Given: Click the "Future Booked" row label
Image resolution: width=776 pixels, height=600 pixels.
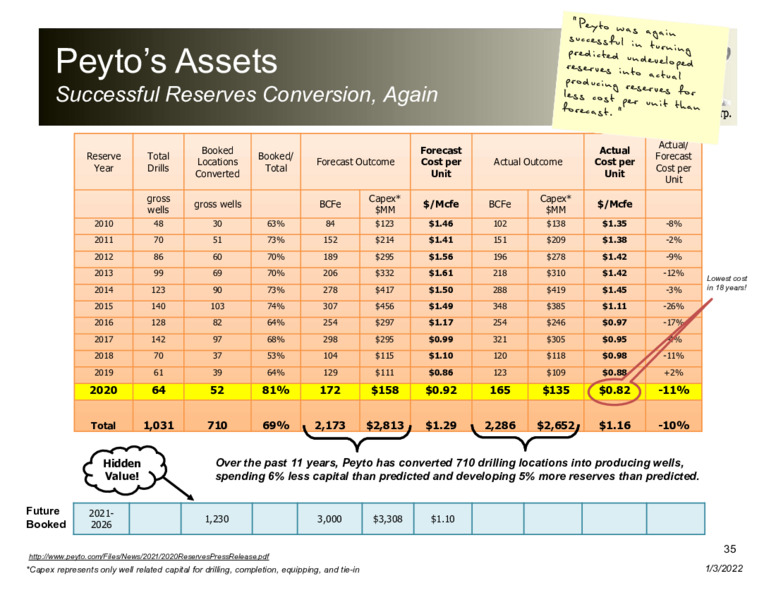Looking at the screenshot, I should (x=46, y=517).
